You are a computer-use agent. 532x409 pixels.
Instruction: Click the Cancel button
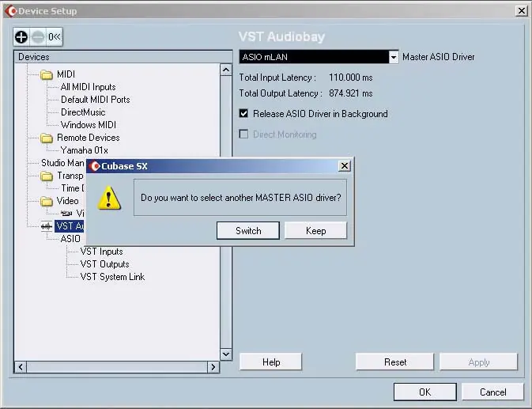(492, 392)
